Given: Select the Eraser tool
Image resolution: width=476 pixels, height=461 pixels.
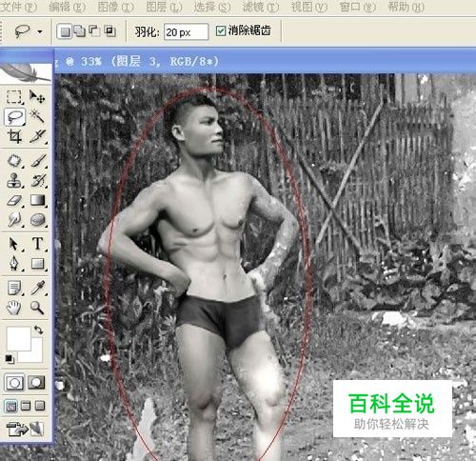Looking at the screenshot, I should coord(14,200).
